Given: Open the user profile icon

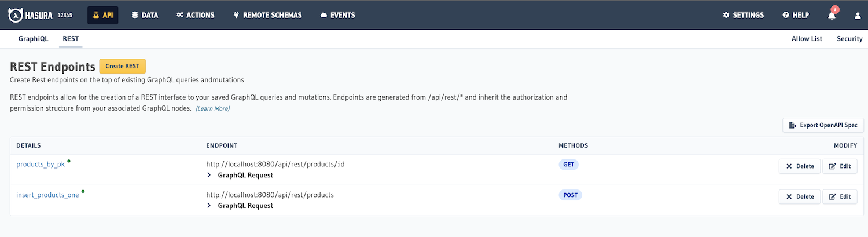Looking at the screenshot, I should tap(858, 16).
